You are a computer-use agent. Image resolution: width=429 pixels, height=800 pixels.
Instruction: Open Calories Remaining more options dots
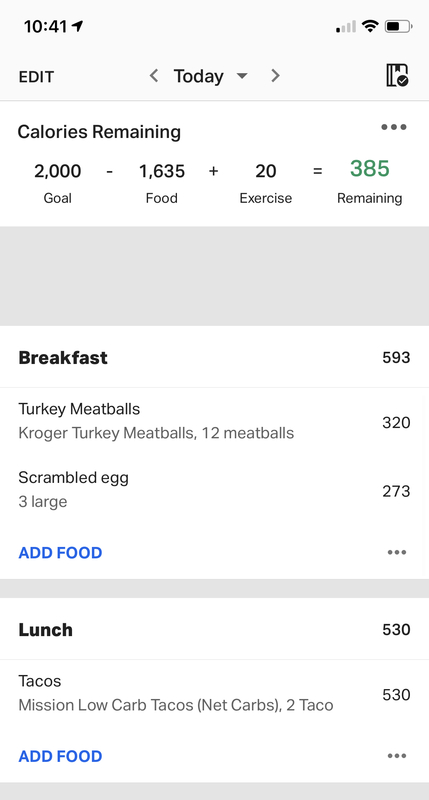[x=394, y=128]
